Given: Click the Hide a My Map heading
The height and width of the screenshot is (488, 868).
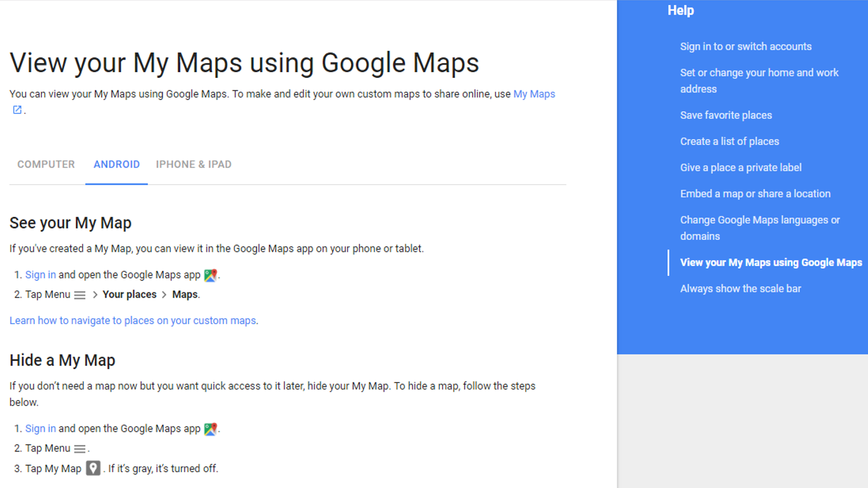Looking at the screenshot, I should tap(62, 360).
